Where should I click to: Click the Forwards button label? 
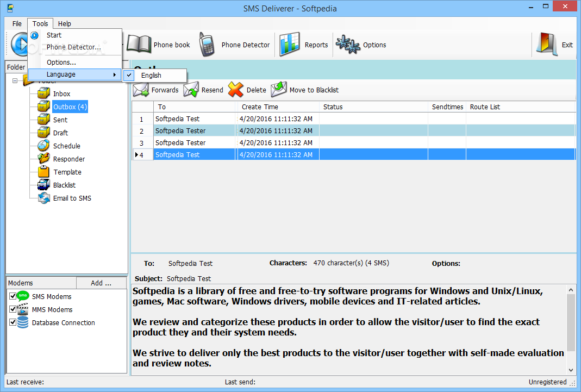pyautogui.click(x=165, y=90)
